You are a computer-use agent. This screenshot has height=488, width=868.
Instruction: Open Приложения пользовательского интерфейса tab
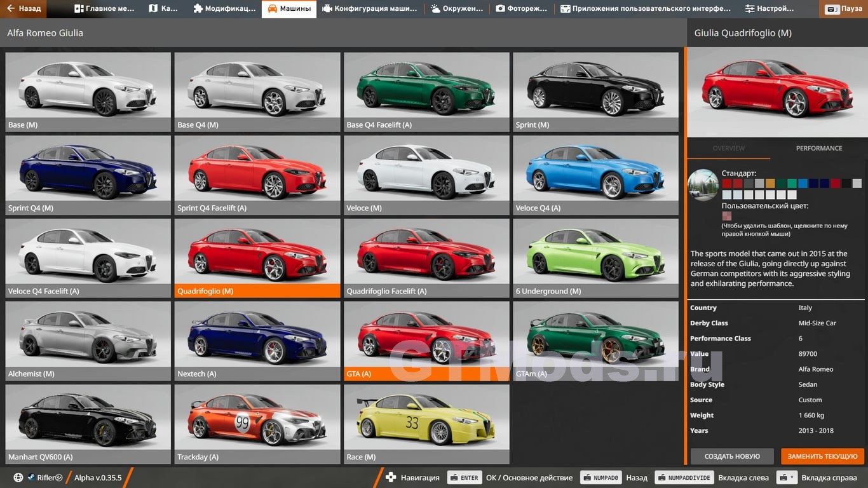coord(646,9)
